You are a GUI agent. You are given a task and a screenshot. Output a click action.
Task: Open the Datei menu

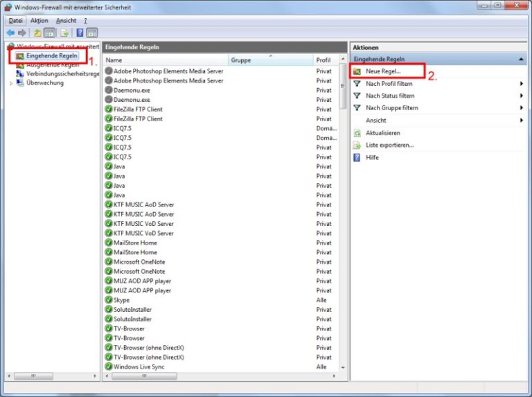(15, 21)
